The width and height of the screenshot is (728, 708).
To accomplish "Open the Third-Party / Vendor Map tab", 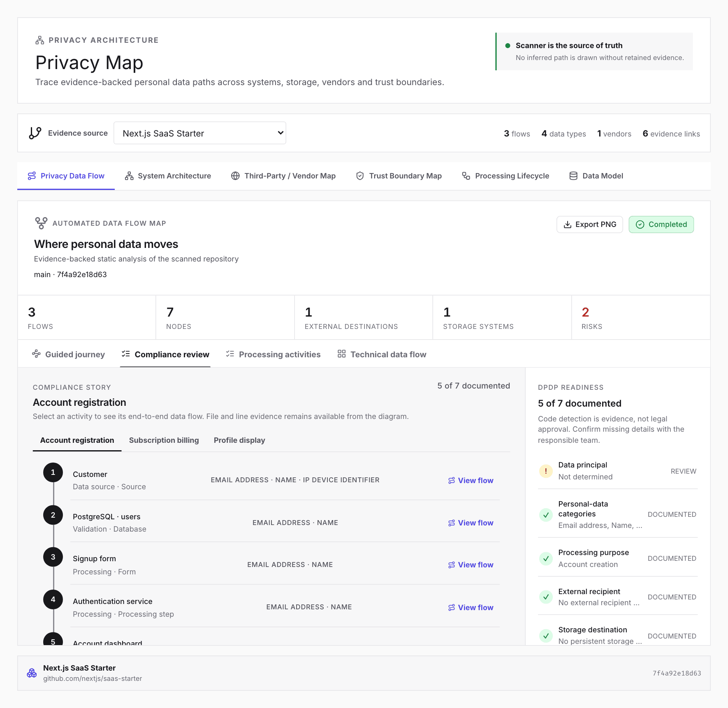I will pos(283,176).
